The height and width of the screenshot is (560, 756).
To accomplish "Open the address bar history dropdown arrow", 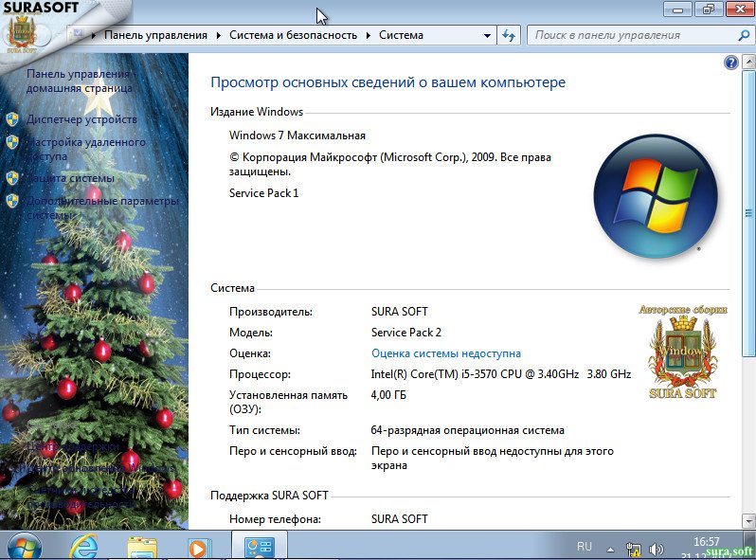I will pyautogui.click(x=487, y=35).
